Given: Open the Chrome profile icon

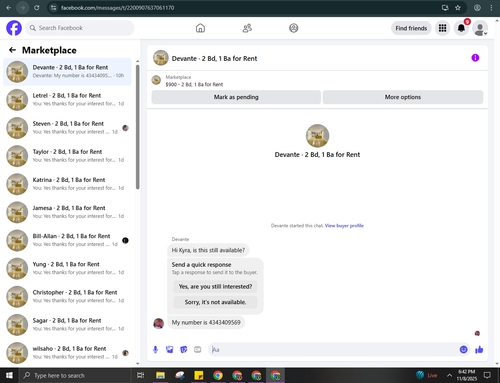Looking at the screenshot, I should pyautogui.click(x=477, y=8).
